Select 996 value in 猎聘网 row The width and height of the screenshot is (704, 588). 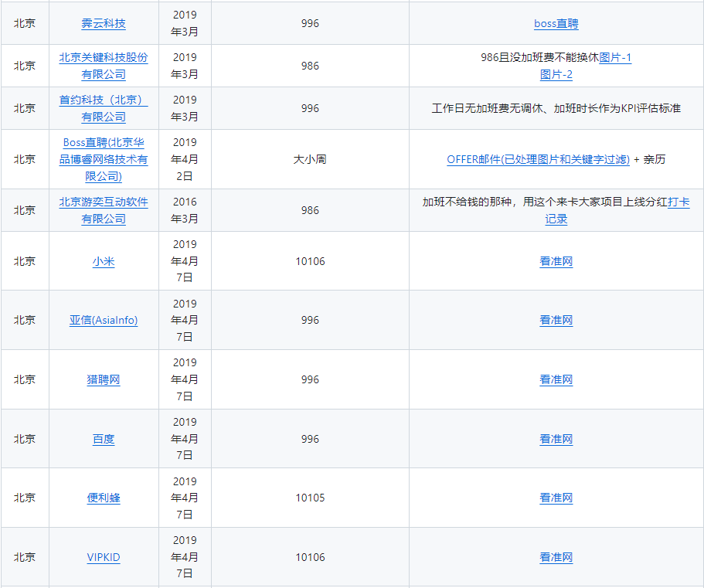(x=310, y=379)
